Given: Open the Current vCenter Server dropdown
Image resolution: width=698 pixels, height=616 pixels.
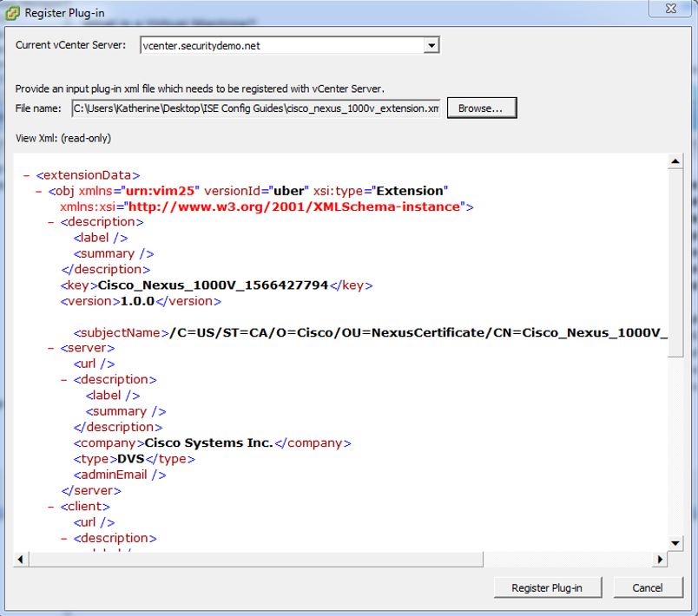Looking at the screenshot, I should click(x=431, y=45).
